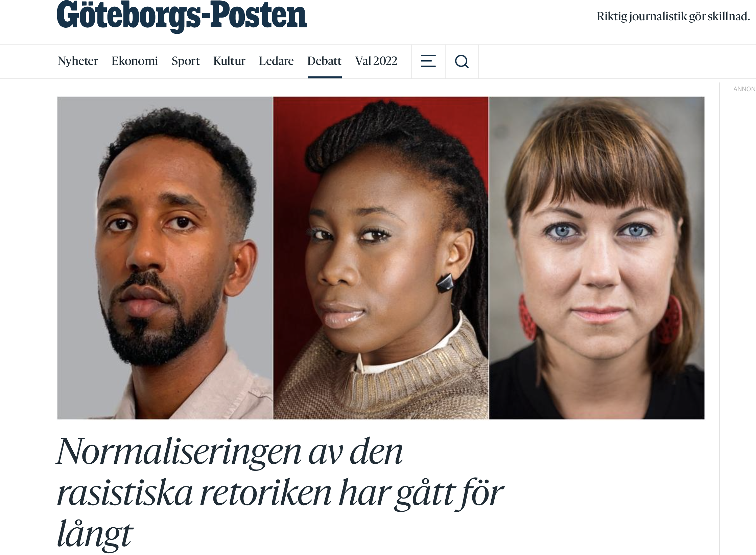756x555 pixels.
Task: Click the woman portrait with red background
Action: pyautogui.click(x=381, y=258)
